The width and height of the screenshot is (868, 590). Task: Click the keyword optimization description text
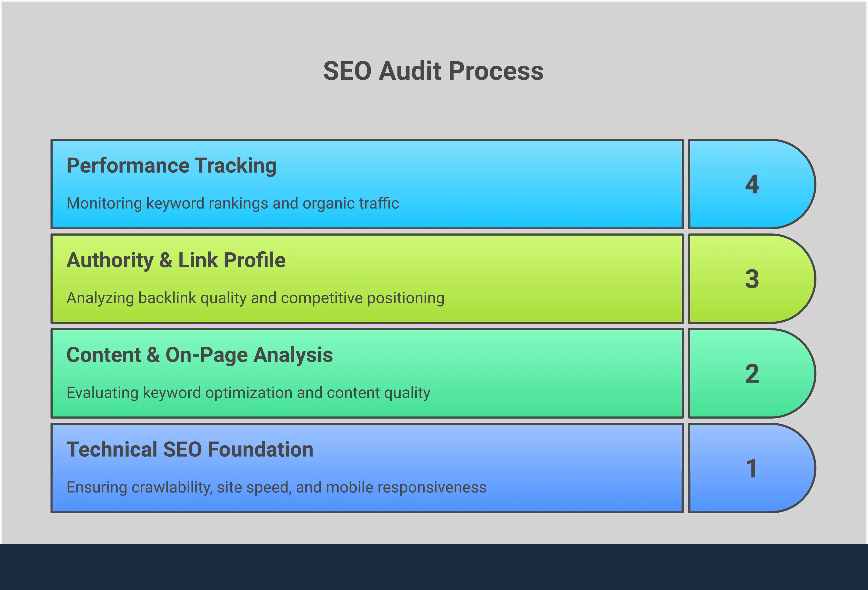tap(248, 393)
